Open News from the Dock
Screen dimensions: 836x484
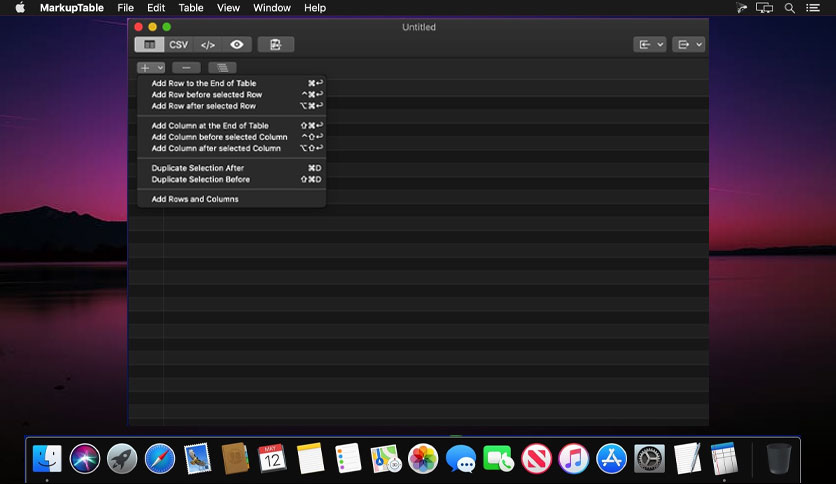(536, 458)
